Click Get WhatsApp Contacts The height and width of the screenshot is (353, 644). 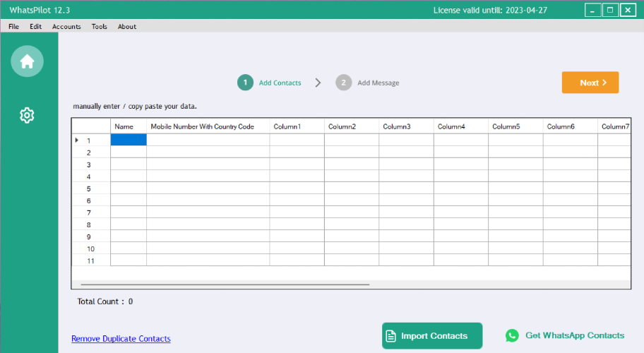click(565, 336)
